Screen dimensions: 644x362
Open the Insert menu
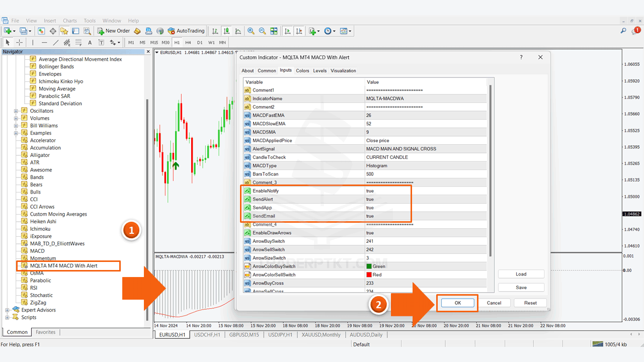point(50,21)
